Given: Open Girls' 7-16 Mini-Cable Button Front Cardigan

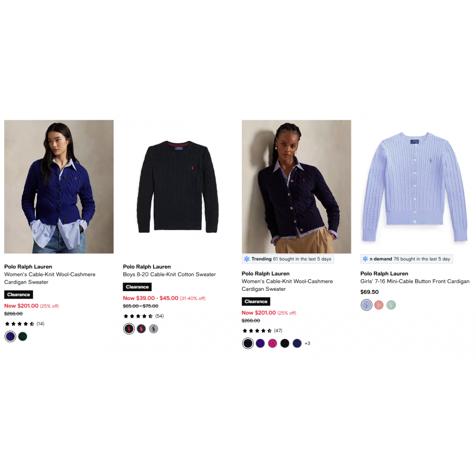Looking at the screenshot, I should click(x=415, y=281).
